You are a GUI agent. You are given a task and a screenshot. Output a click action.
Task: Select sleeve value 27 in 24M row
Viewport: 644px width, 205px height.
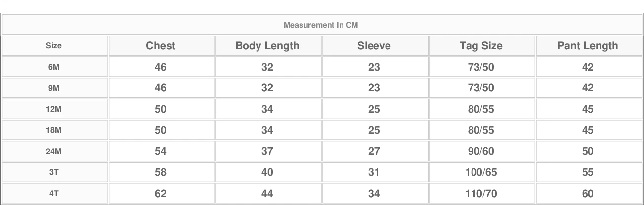374,151
